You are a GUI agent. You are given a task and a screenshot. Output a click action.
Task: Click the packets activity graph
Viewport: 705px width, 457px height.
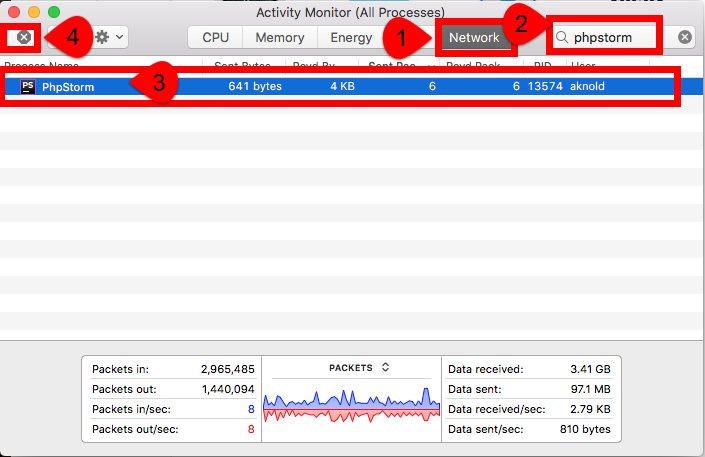(x=351, y=407)
